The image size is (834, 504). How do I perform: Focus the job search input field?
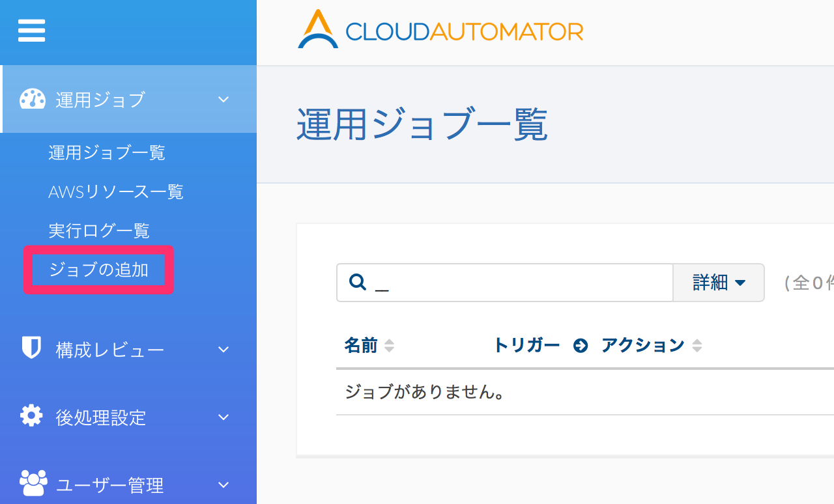click(x=505, y=283)
